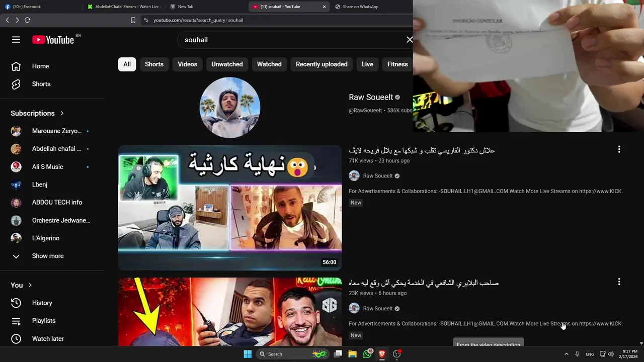Select the Fitness filter chip
Image resolution: width=644 pixels, height=362 pixels.
click(397, 64)
